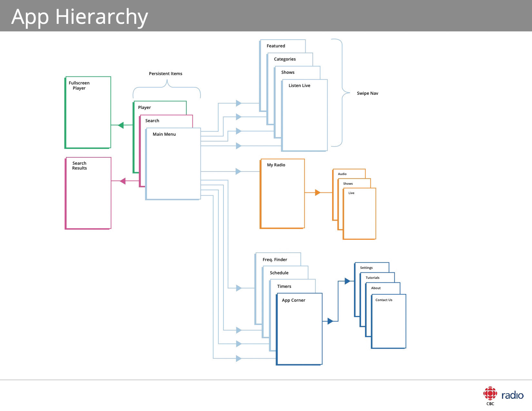532x411 pixels.
Task: Select the Search Results box
Action: [x=88, y=193]
